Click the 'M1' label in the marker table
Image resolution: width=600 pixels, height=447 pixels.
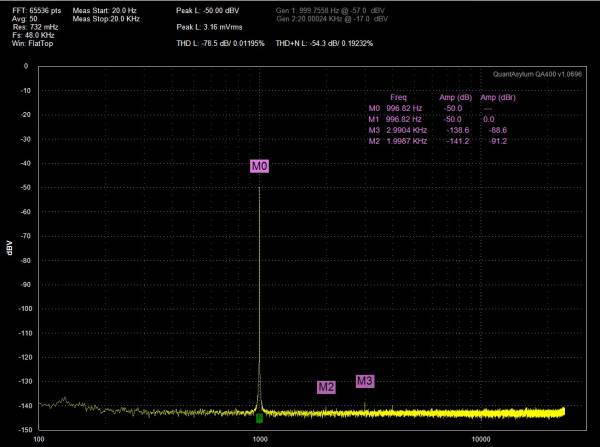pyautogui.click(x=374, y=119)
